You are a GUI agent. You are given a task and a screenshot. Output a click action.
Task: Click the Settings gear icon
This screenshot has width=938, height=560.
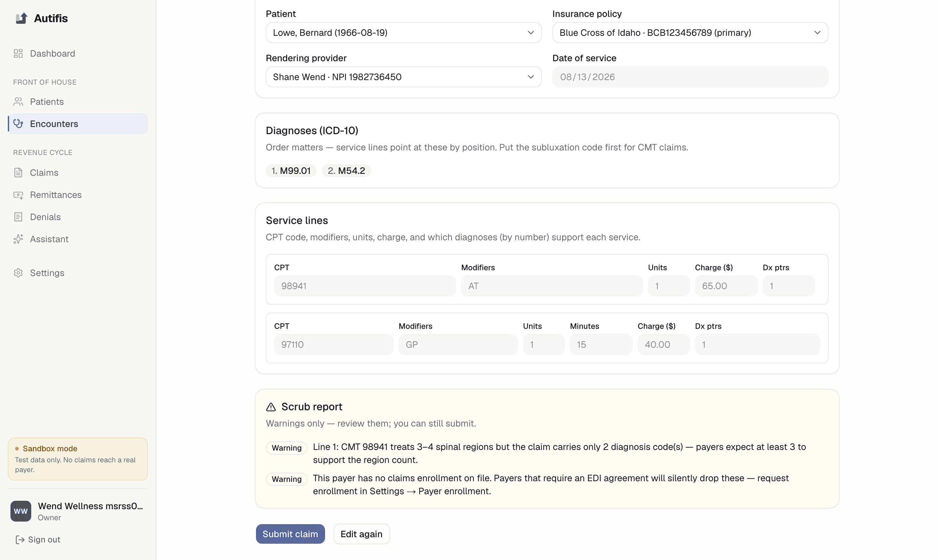coord(18,273)
